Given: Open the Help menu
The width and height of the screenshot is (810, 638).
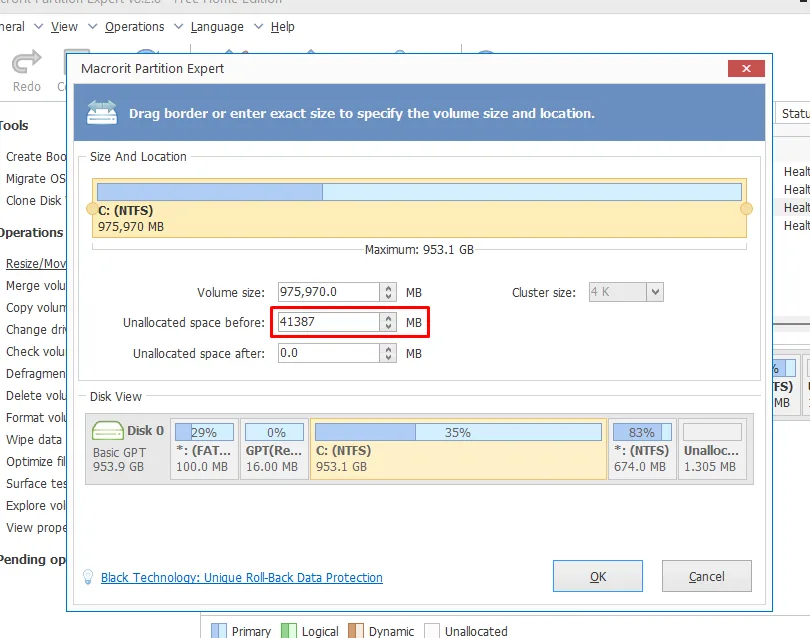Looking at the screenshot, I should 281,27.
